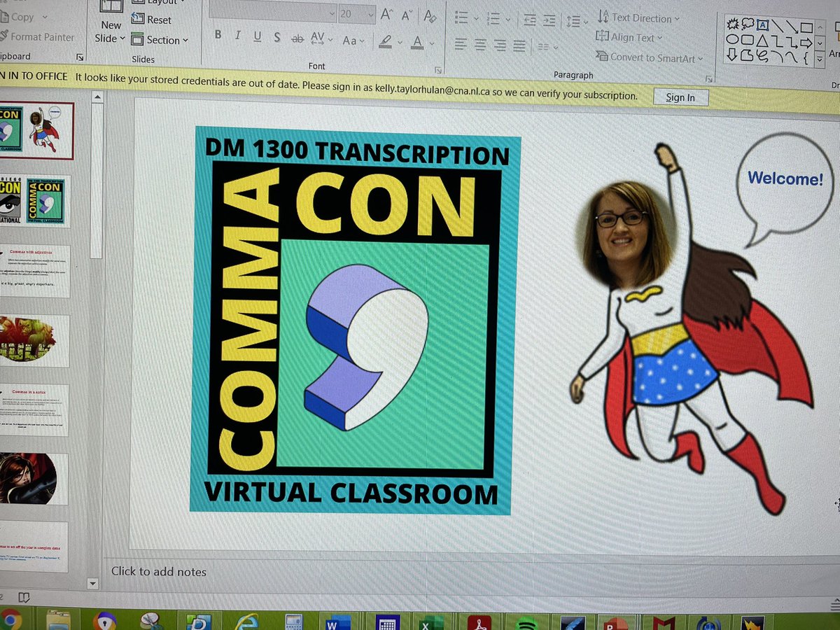Select the speech bubble shape
Image resolution: width=840 pixels, height=630 pixels.
click(x=748, y=24)
